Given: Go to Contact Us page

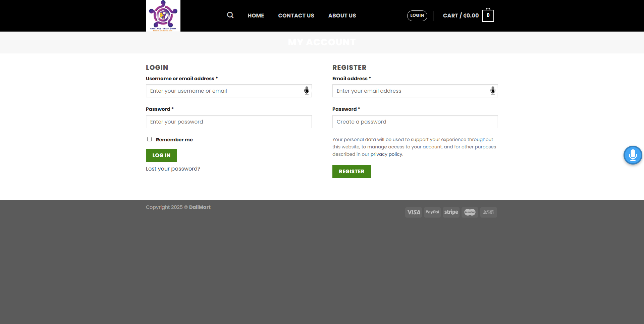Looking at the screenshot, I should (x=296, y=15).
